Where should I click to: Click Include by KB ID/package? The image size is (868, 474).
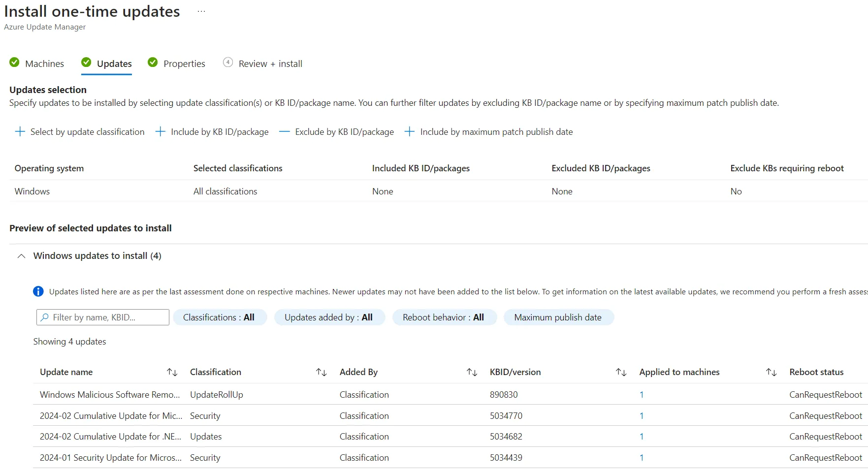[220, 132]
